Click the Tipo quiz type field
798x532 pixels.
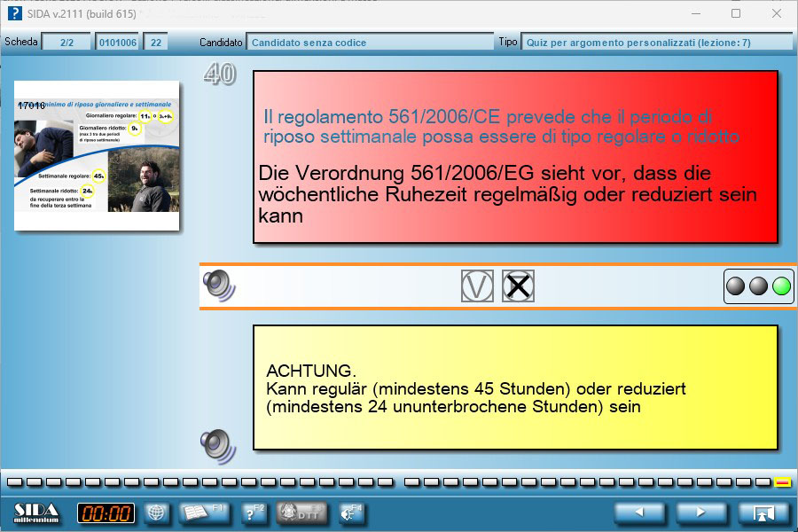tap(656, 42)
